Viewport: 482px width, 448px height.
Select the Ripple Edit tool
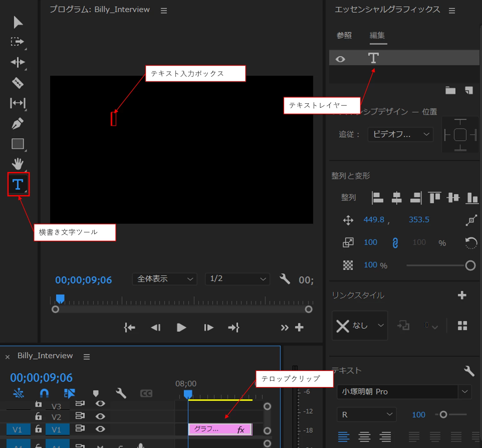click(x=18, y=62)
